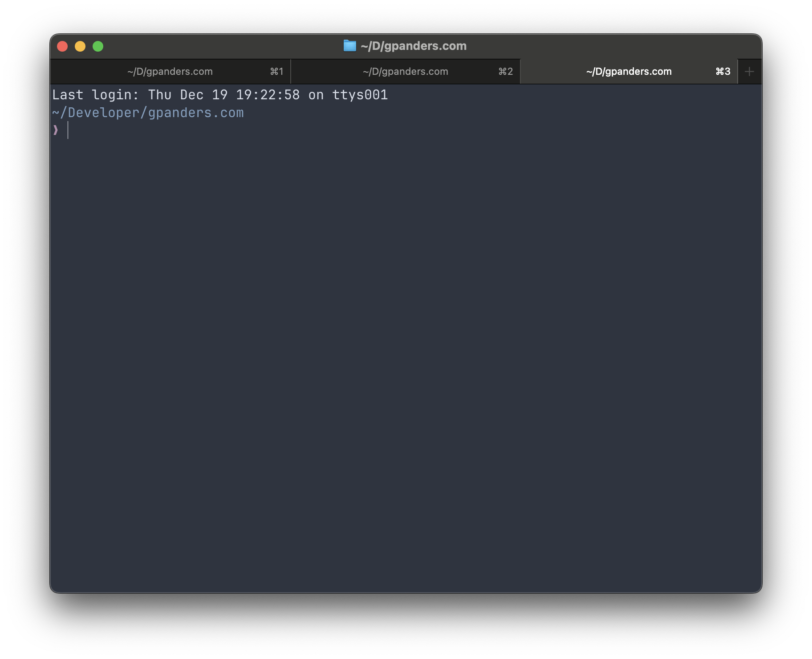
Task: Select the third, active ~/D/gpanders.com tab
Action: (629, 72)
